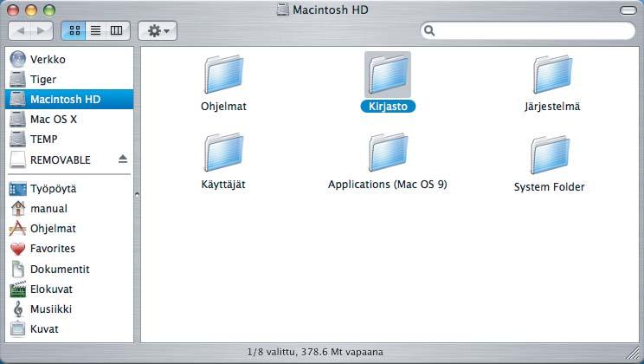Open Ohjelmat applications shortcut in sidebar
Screen dimensions: 644x364
click(x=69, y=228)
